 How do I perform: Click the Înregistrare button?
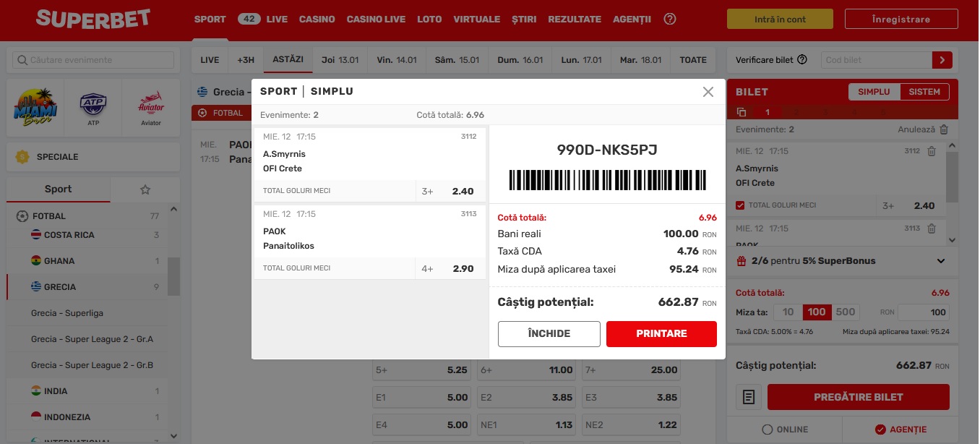coord(901,20)
